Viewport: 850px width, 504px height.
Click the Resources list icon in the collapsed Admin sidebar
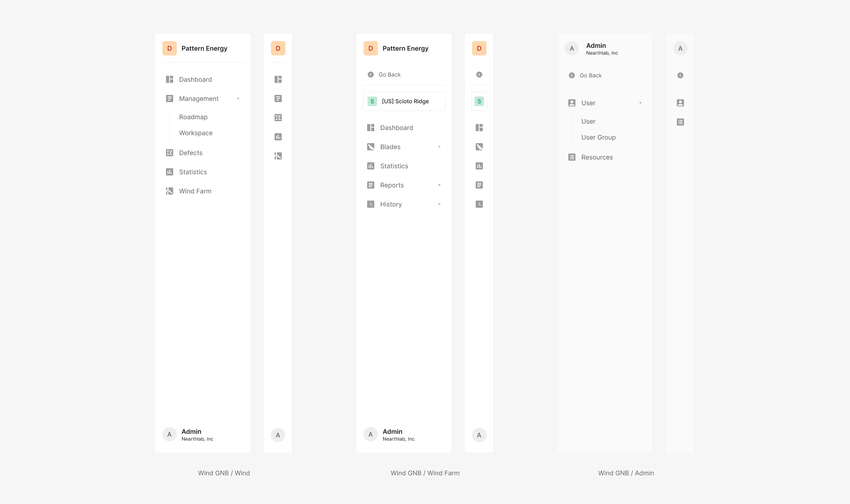tap(680, 122)
